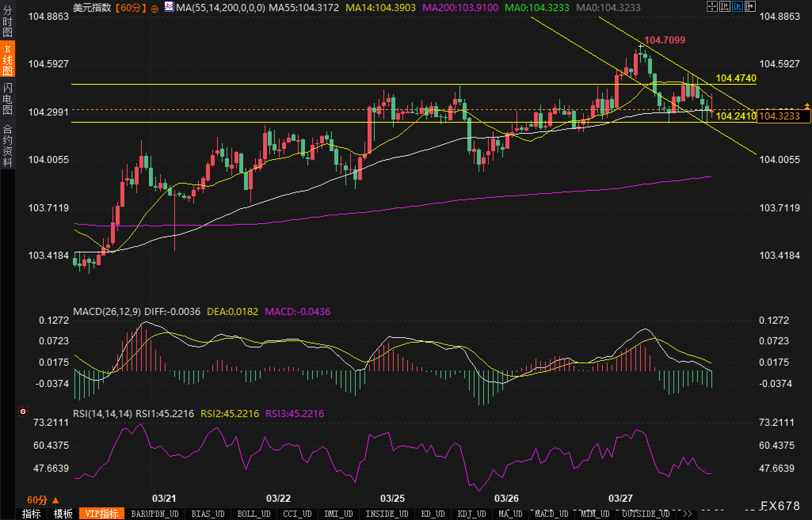Select the 模板 tab
This screenshot has height=520, width=812.
63,514
